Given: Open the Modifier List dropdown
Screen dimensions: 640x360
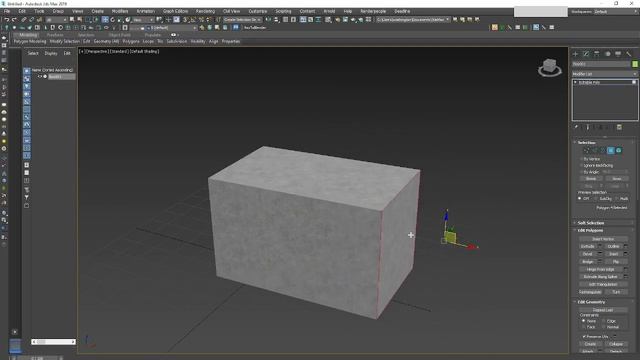Looking at the screenshot, I should tap(604, 74).
